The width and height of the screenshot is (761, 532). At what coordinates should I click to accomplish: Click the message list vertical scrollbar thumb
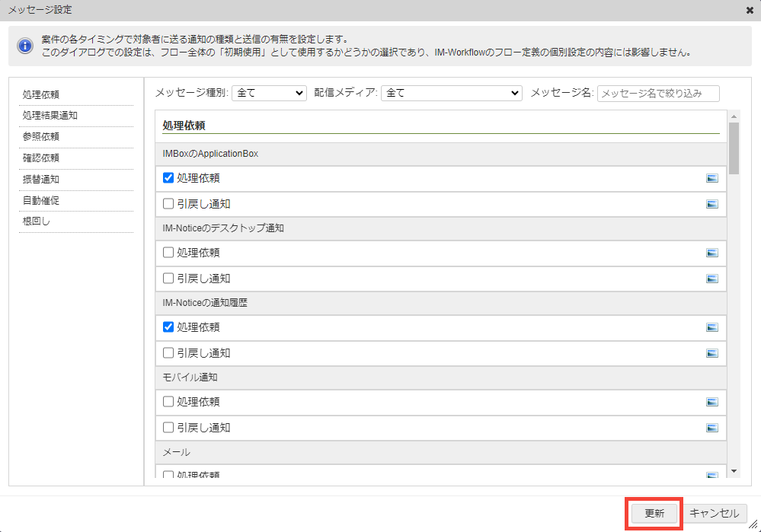(734, 148)
